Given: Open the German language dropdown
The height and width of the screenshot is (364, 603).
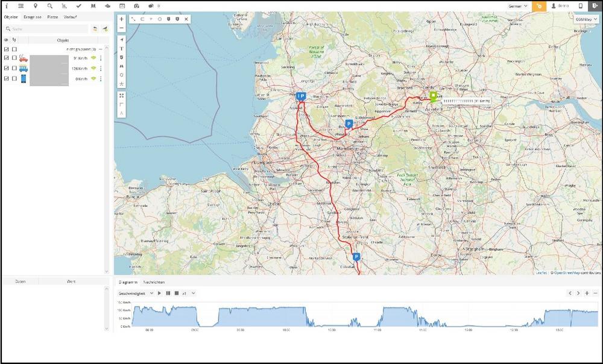Looking at the screenshot, I should point(518,5).
